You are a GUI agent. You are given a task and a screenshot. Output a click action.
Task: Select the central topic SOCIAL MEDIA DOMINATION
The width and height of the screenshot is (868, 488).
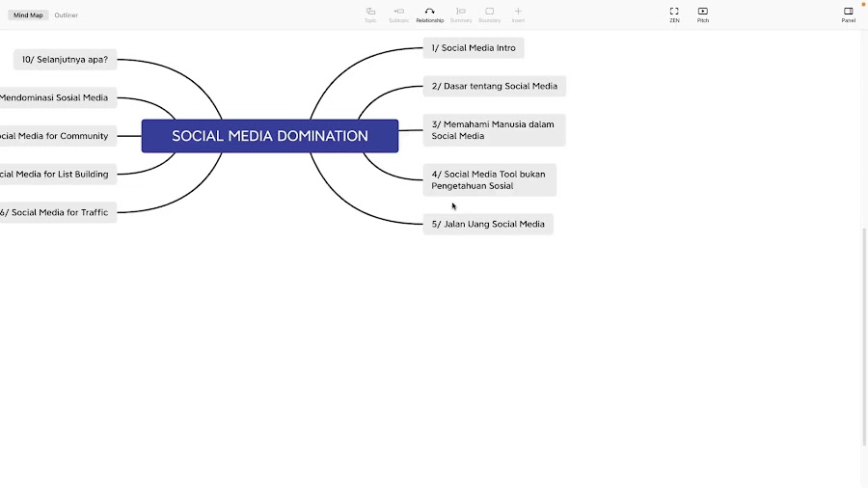click(x=270, y=136)
